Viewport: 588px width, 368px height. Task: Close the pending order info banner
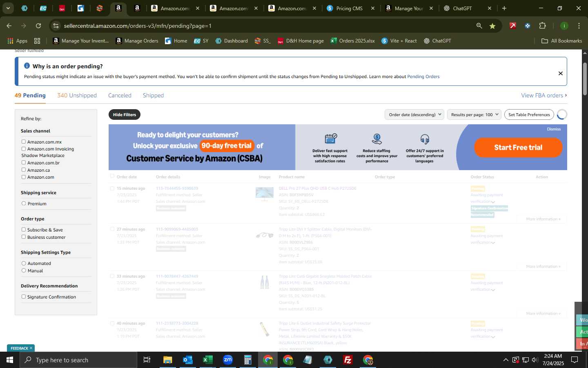coord(561,73)
